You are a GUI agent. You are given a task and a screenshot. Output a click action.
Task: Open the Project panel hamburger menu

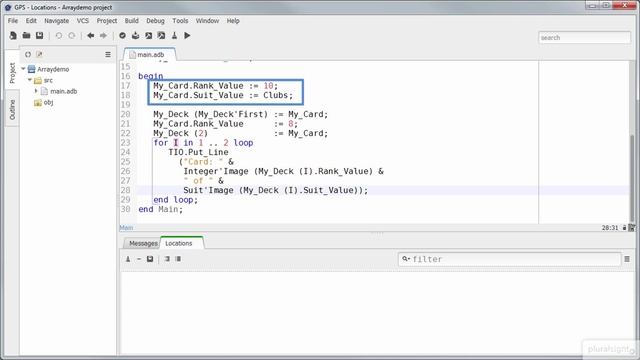pos(108,54)
